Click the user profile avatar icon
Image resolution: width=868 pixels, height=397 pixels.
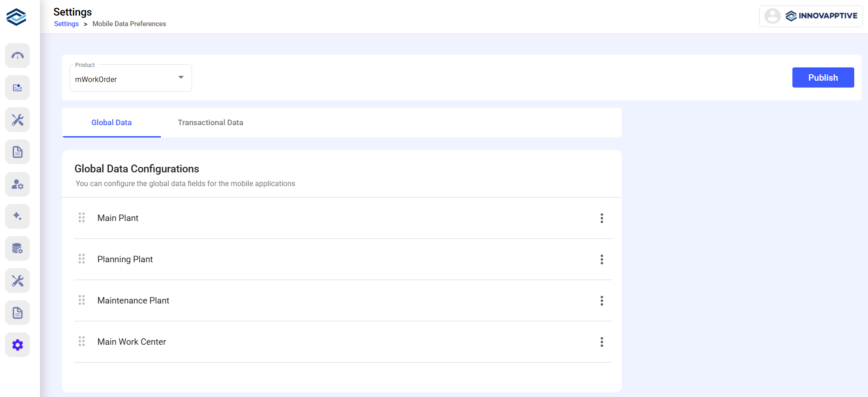772,16
